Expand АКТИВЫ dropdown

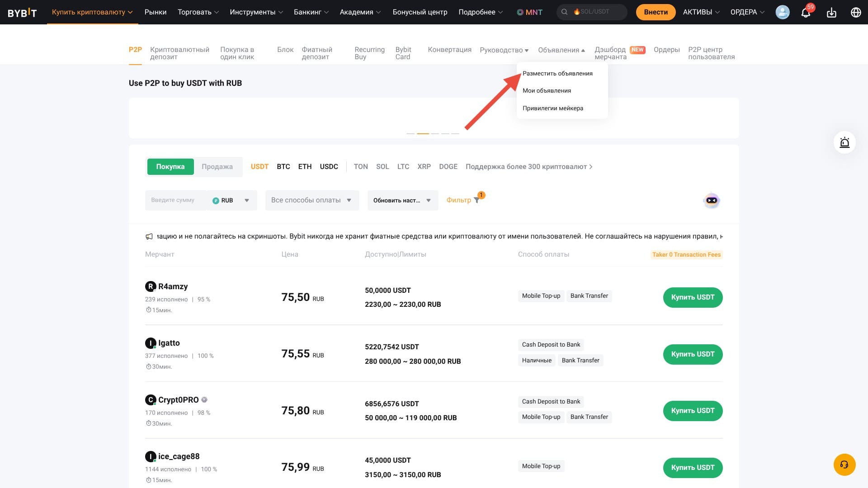coord(701,12)
